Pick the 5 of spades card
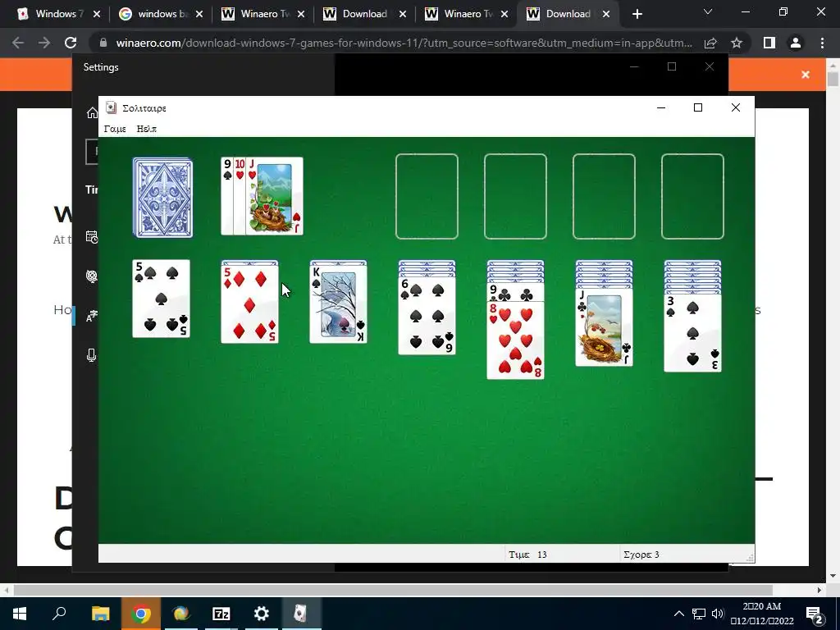Image resolution: width=840 pixels, height=630 pixels. click(162, 299)
